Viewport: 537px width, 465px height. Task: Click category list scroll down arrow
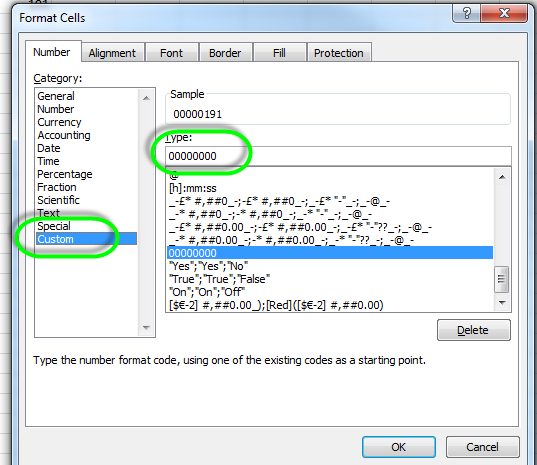coord(146,328)
